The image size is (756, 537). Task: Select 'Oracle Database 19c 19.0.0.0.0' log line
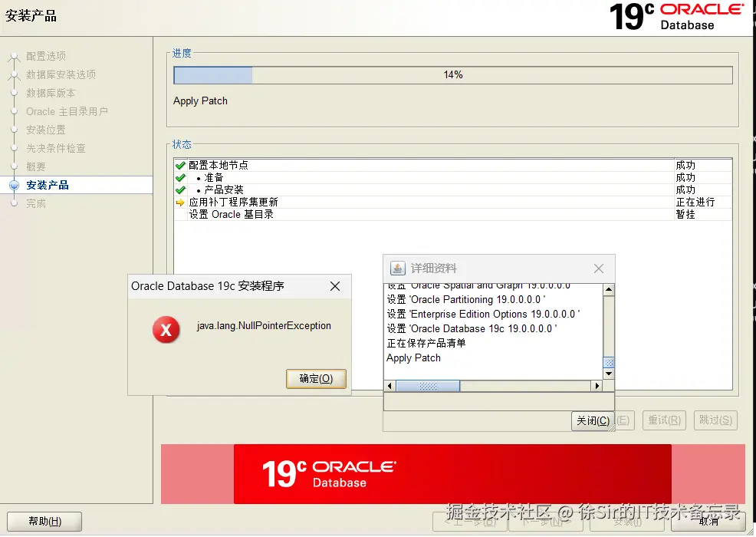tap(472, 328)
